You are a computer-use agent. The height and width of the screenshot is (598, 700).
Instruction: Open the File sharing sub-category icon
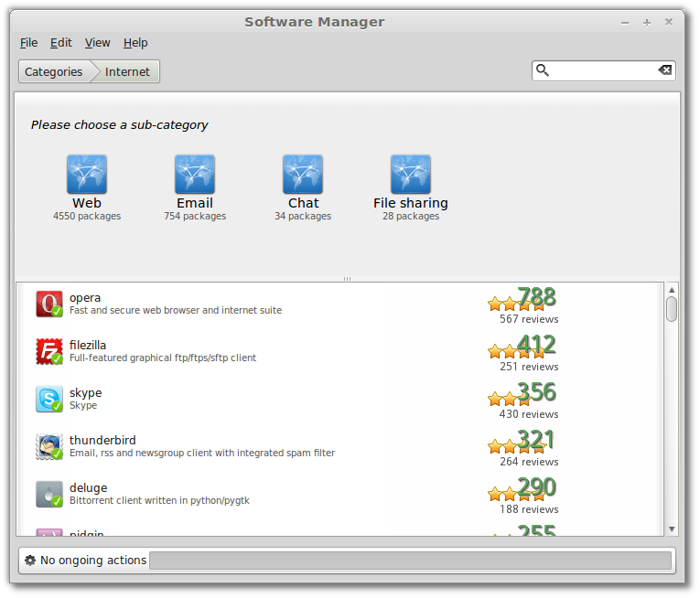pos(411,174)
